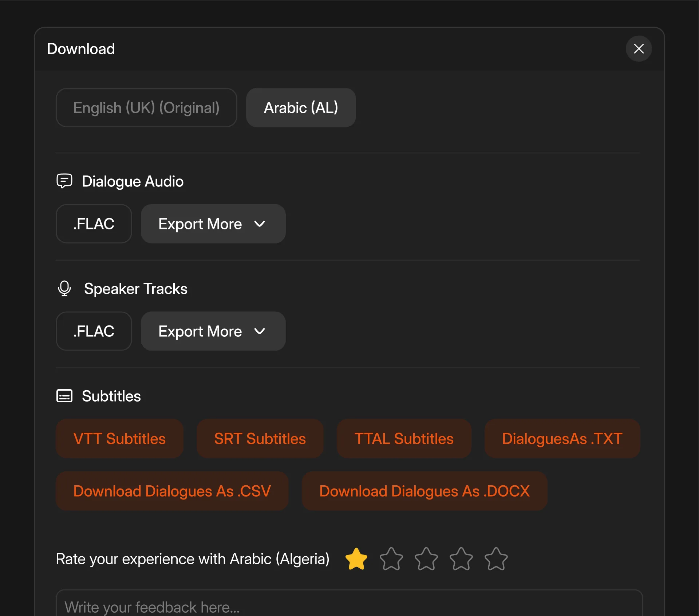Click Download Dialogues As .CSV
Screen dimensions: 699x616
(x=172, y=491)
